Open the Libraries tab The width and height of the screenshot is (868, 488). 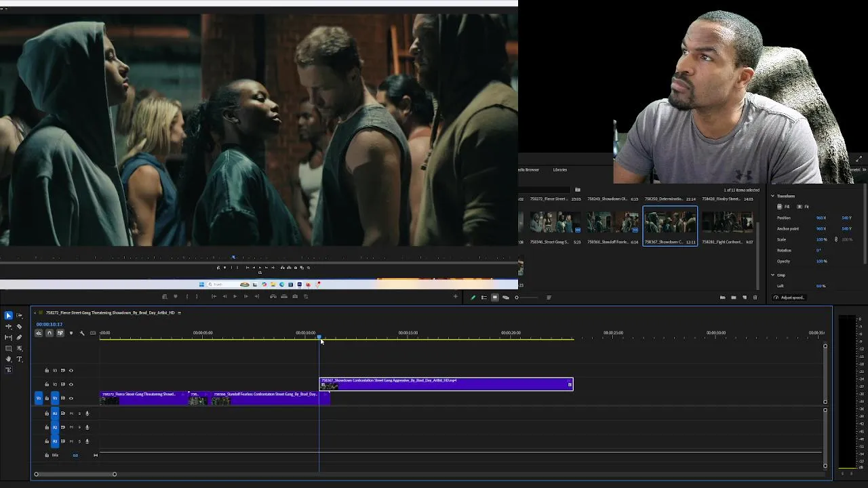(x=560, y=169)
